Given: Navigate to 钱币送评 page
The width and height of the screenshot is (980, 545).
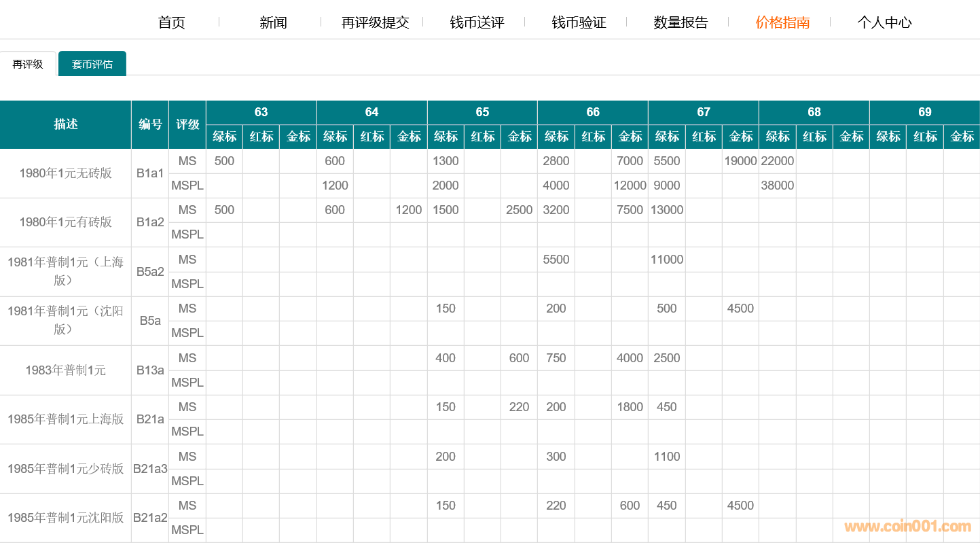Looking at the screenshot, I should (x=477, y=22).
